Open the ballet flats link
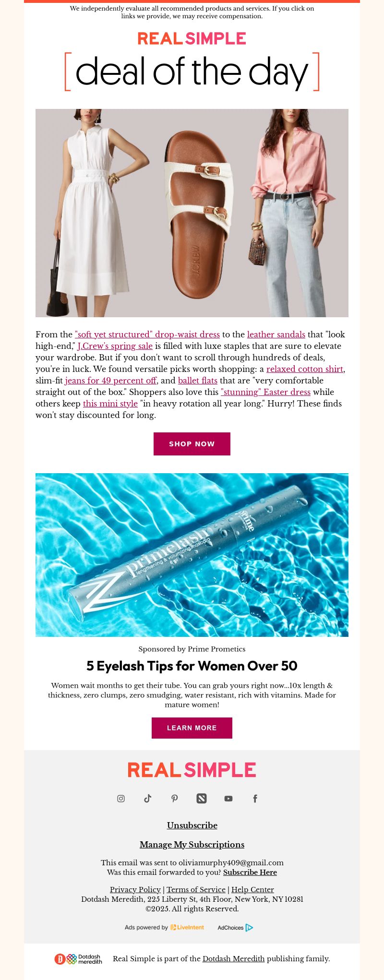The width and height of the screenshot is (384, 980). tap(198, 381)
